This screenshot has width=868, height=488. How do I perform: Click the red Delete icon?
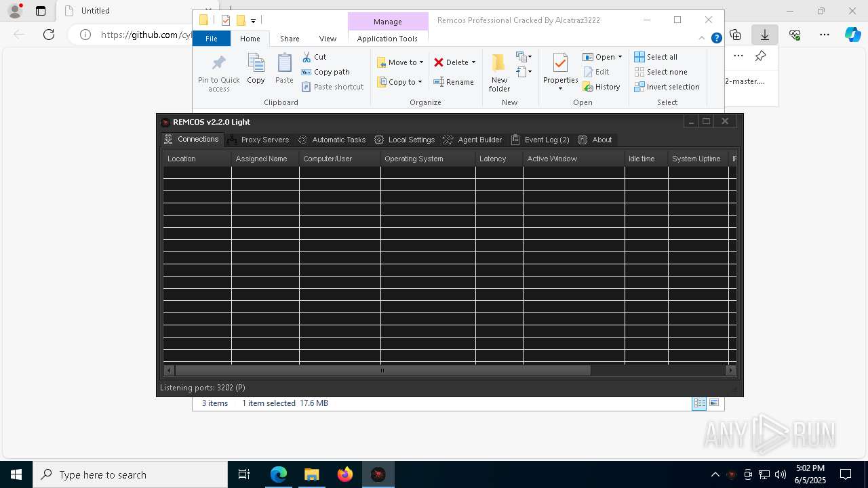(439, 62)
